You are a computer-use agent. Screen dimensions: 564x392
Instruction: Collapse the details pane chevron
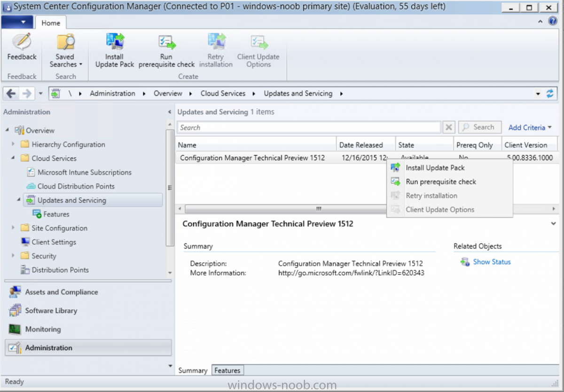(553, 224)
